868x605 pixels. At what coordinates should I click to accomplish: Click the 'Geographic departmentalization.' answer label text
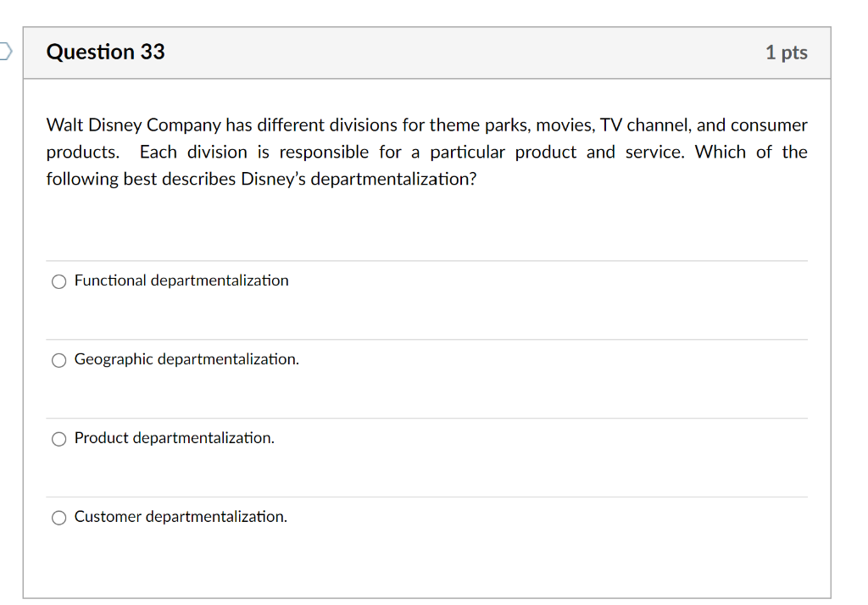pos(186,359)
